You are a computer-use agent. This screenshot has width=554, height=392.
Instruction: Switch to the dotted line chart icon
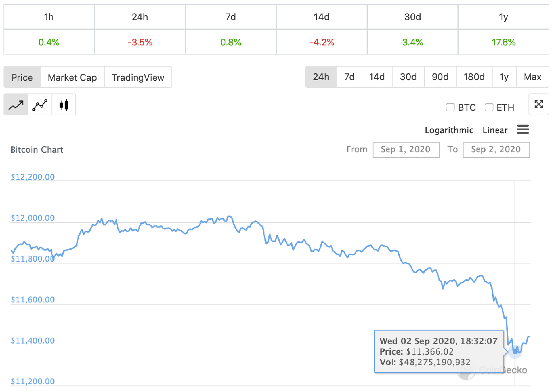point(40,105)
